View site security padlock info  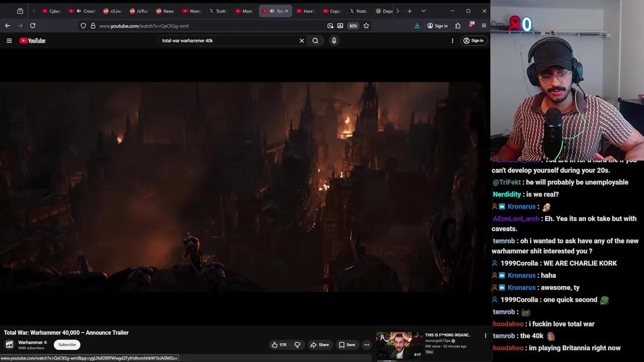pos(93,26)
